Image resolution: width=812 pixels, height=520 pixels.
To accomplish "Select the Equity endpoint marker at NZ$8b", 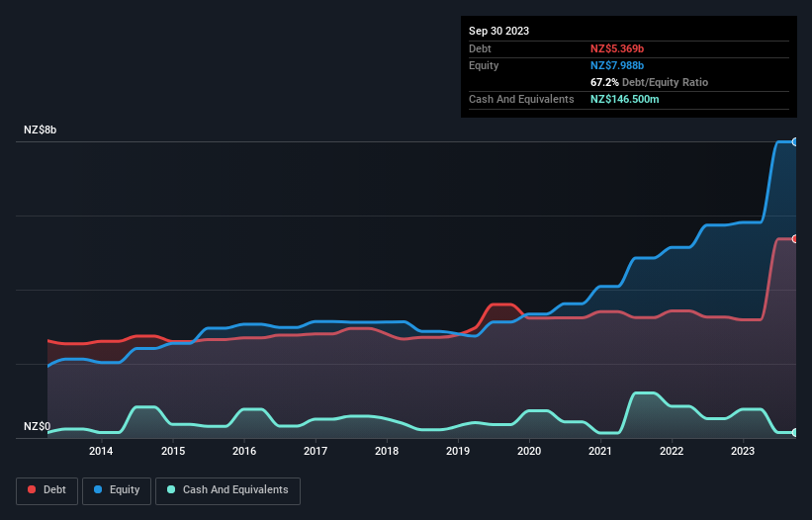I will (795, 141).
